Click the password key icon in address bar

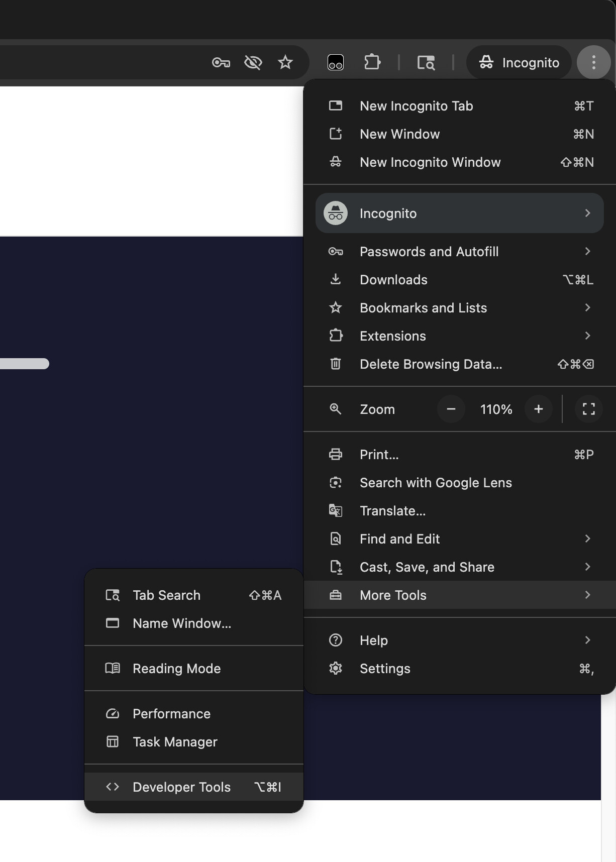221,62
